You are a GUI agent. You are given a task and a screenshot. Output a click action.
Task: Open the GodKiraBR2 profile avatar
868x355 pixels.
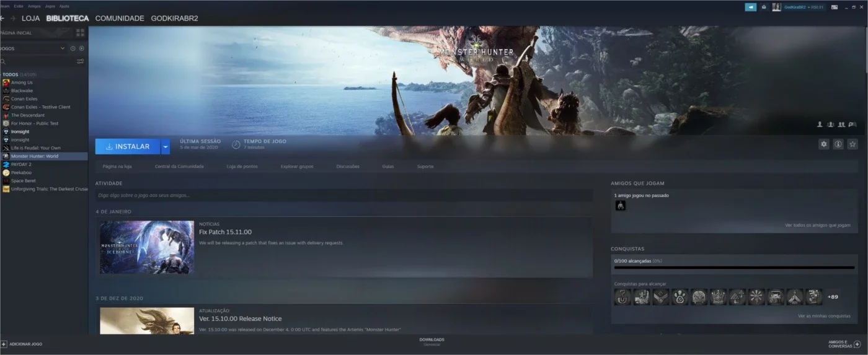776,7
